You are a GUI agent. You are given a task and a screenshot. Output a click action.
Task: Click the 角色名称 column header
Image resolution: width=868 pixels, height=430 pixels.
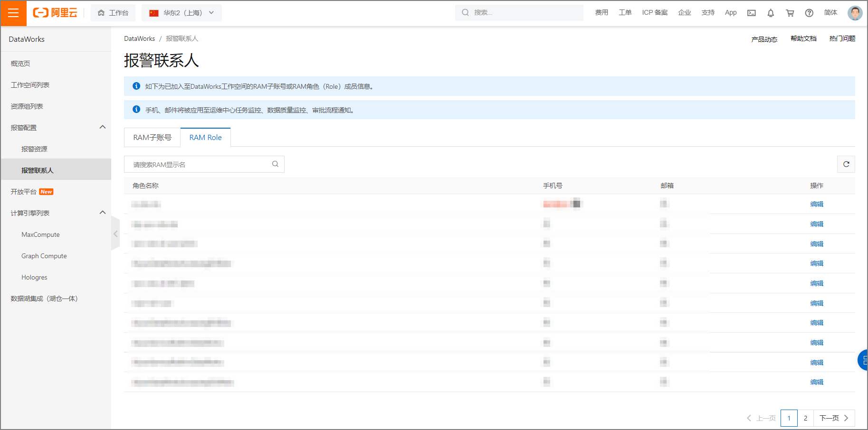[145, 186]
